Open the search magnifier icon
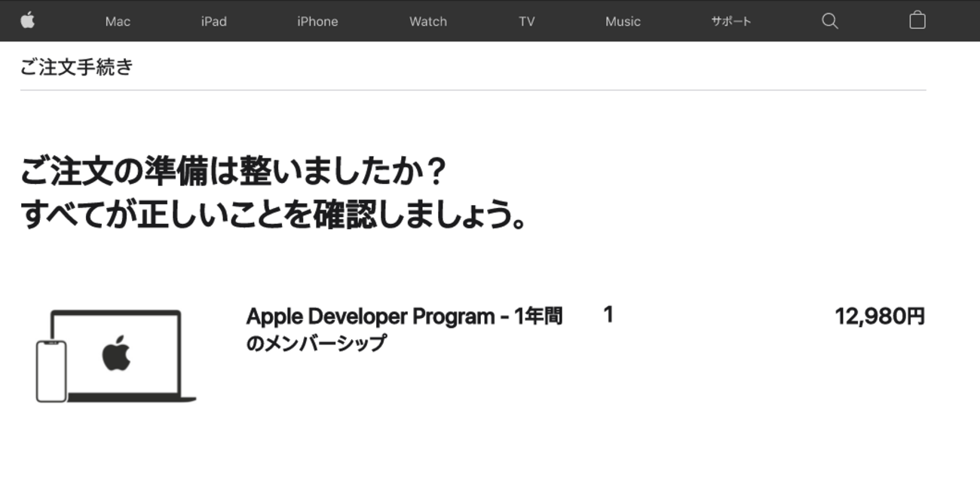Screen dimensions: 980x477 point(829,20)
